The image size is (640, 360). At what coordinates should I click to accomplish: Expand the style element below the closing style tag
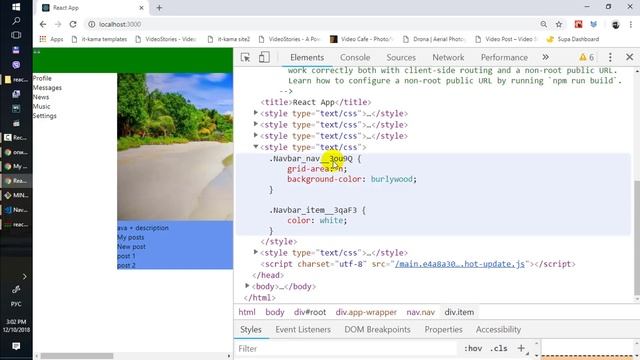[x=256, y=252]
